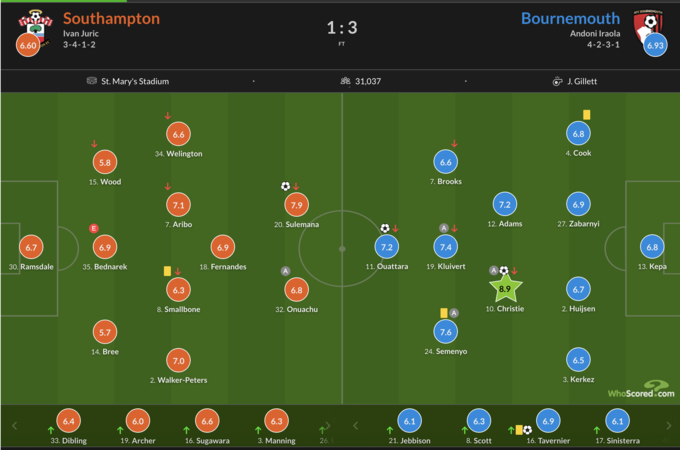680x450 pixels.
Task: Click the WhoScored.com logo
Action: point(639,389)
